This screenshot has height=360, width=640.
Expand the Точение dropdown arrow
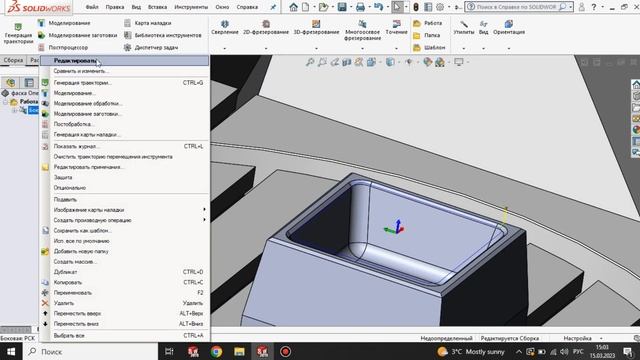coord(396,49)
